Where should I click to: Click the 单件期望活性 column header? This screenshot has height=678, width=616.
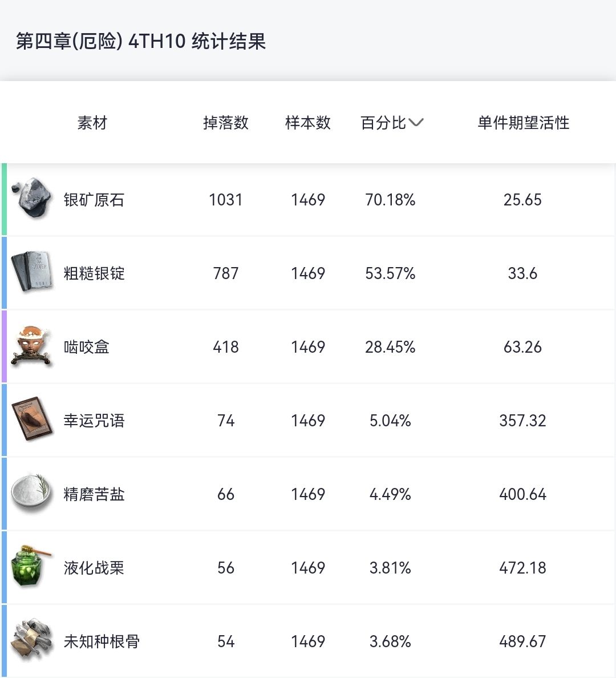(x=523, y=123)
